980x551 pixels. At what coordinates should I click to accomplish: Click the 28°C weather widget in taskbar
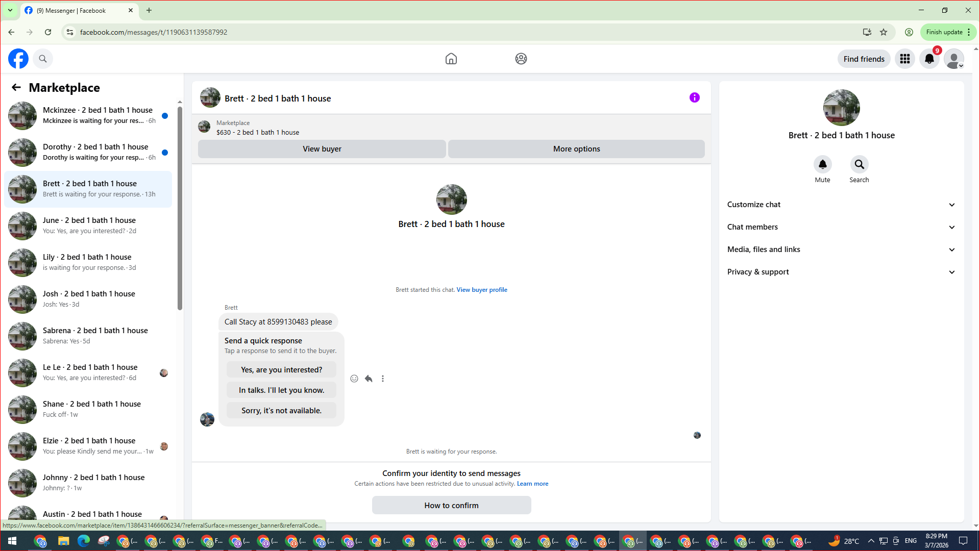pos(844,541)
